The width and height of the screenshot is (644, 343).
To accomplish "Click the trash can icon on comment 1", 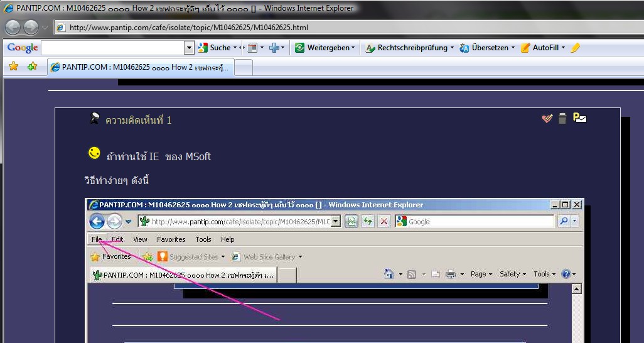I will 562,118.
